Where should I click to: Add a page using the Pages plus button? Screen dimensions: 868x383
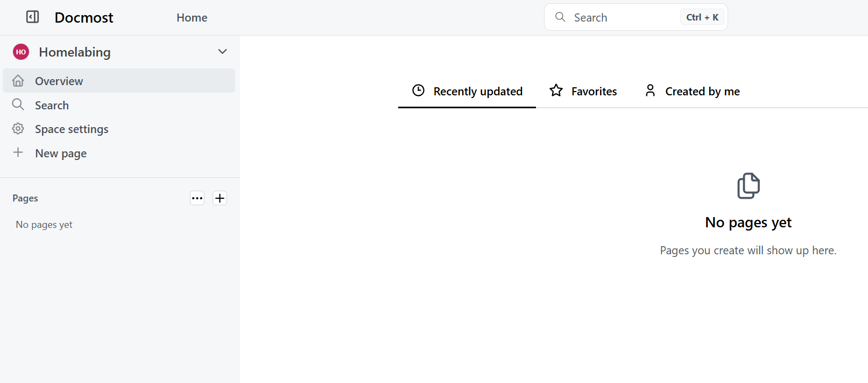pyautogui.click(x=220, y=198)
